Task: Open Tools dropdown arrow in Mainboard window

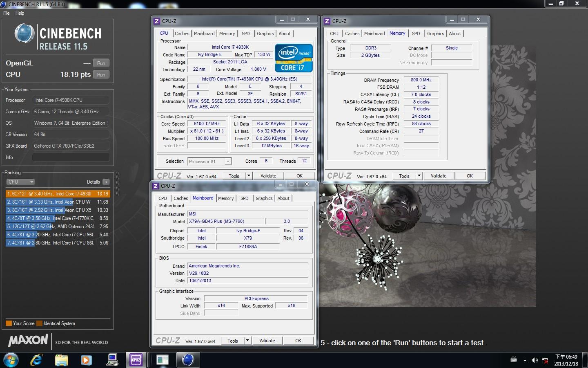Action: point(247,341)
